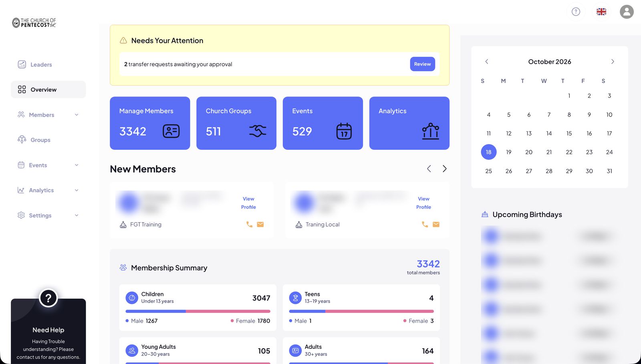Click the Female 1780 legend under Children
641x364 pixels.
coord(250,321)
